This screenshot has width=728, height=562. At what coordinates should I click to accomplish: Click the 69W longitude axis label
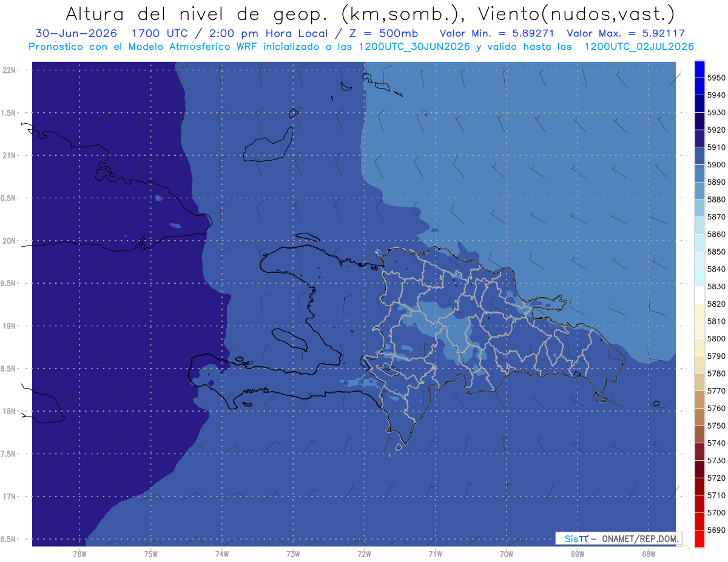point(578,554)
